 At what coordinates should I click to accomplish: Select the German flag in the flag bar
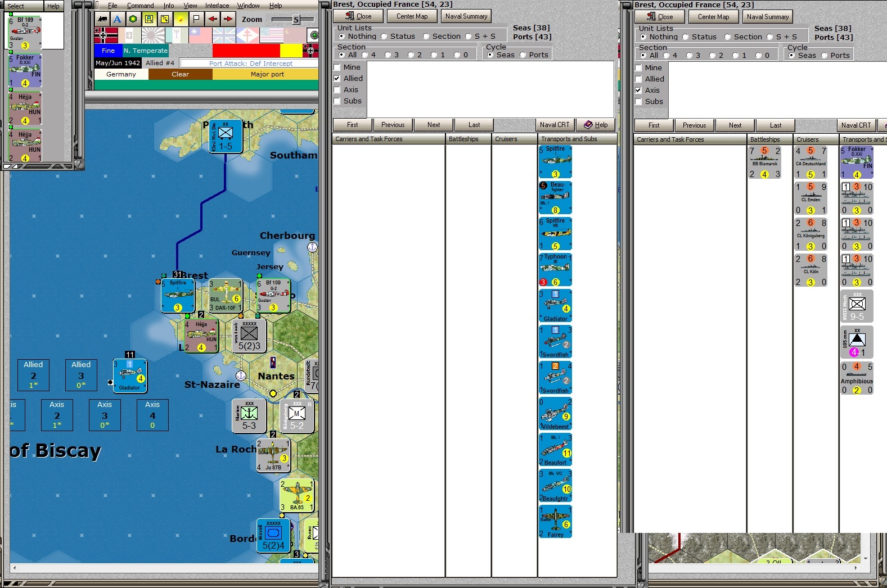[x=106, y=35]
